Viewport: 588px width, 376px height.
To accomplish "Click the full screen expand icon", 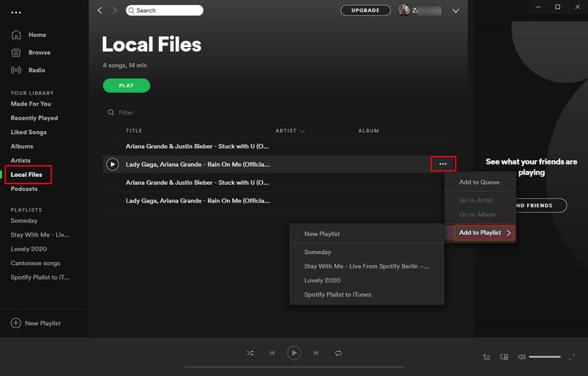I will pos(572,357).
